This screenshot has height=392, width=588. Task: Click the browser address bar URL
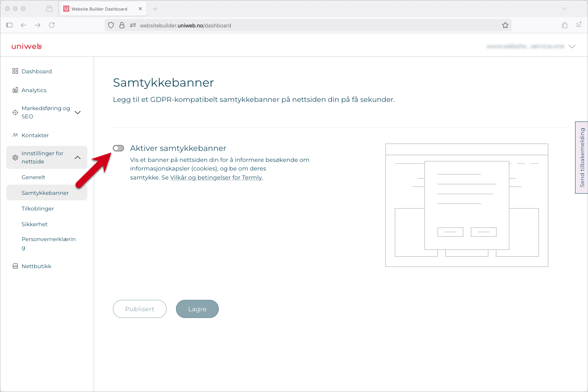pos(185,25)
